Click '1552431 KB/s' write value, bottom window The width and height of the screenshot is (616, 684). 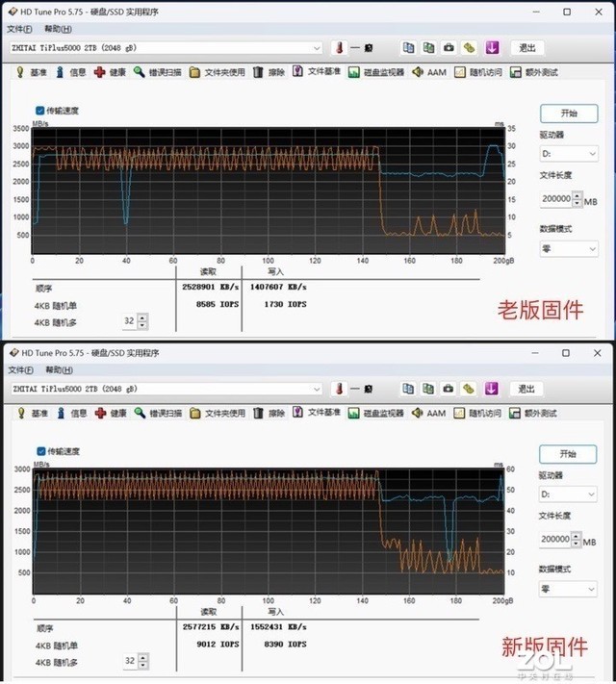tap(278, 627)
